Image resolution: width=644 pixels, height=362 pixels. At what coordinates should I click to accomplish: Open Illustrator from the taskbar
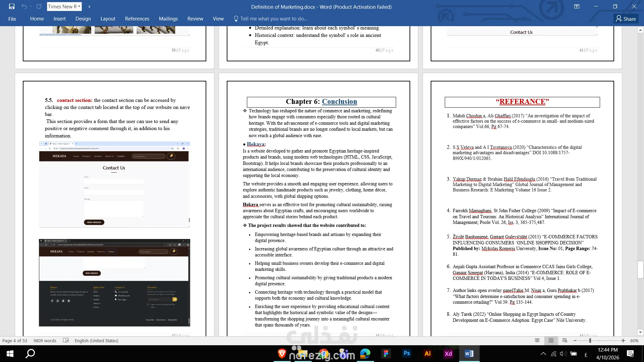[x=428, y=354]
